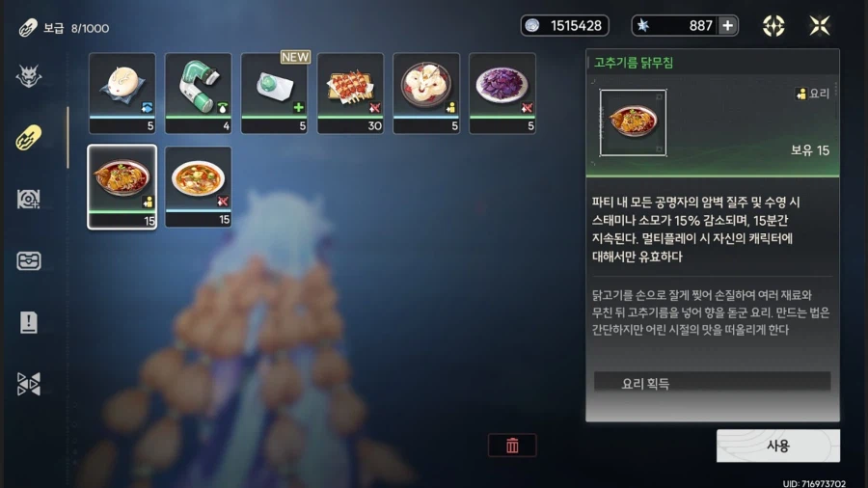Open the camera development items tab
The height and width of the screenshot is (488, 868).
click(29, 200)
